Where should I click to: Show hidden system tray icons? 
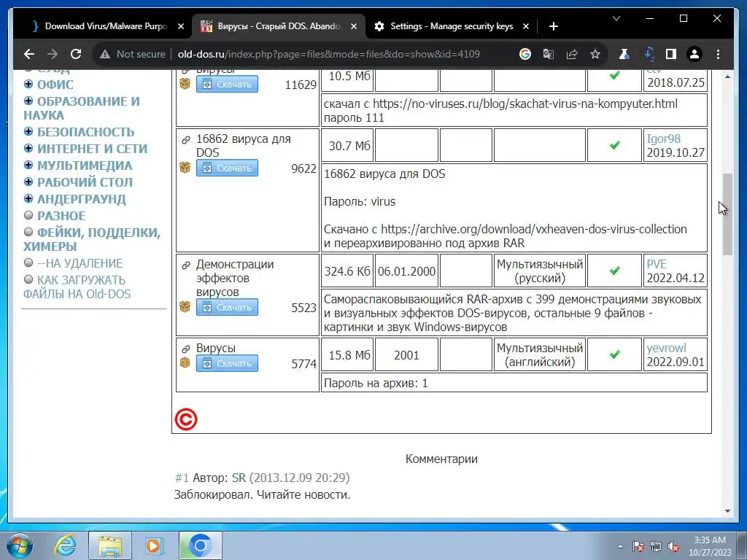point(620,546)
